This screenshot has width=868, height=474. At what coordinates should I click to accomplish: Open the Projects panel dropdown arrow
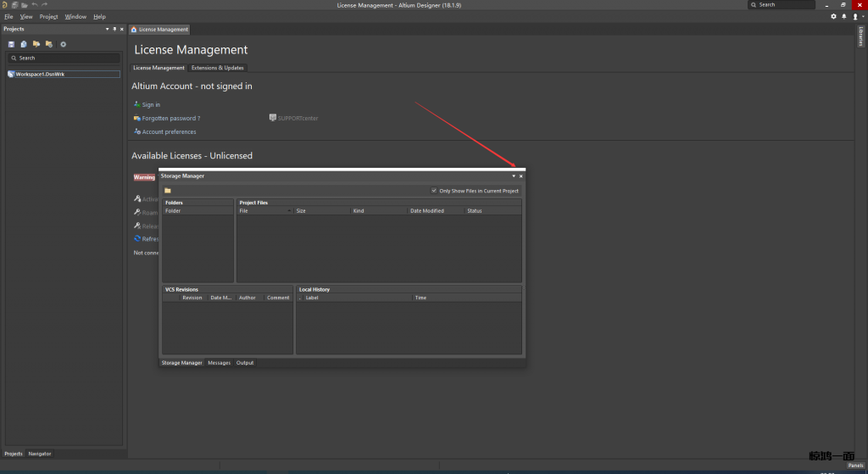click(x=107, y=29)
